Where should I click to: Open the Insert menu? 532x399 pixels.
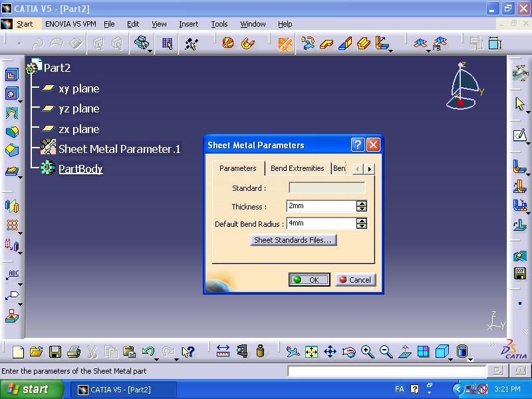pos(188,24)
